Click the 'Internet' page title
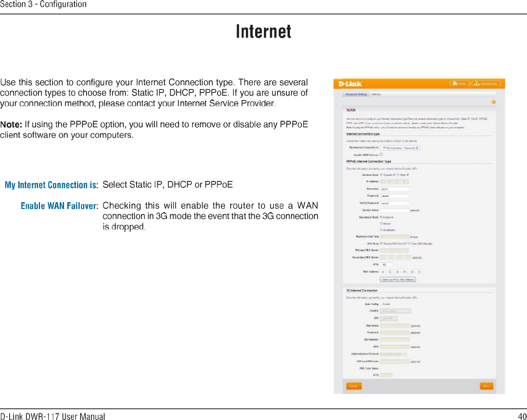Screen dimensions: 527x420 coord(263,31)
